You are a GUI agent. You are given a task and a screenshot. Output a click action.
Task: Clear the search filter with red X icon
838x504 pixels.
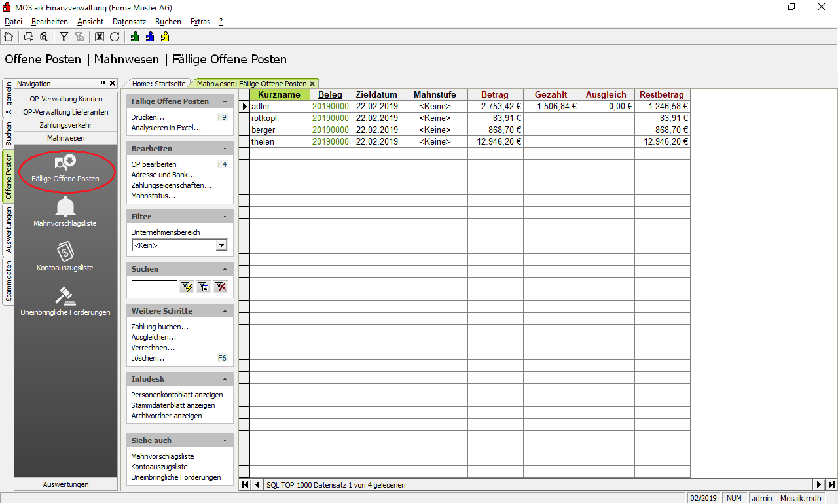(221, 286)
